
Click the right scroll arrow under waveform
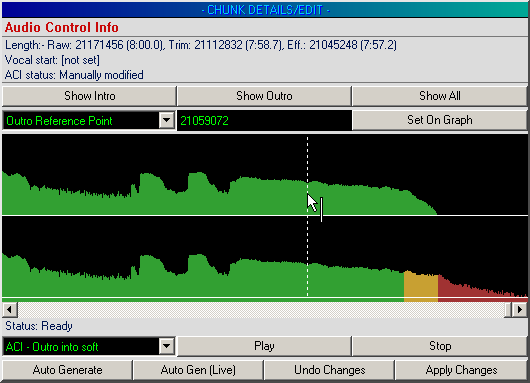coord(520,310)
